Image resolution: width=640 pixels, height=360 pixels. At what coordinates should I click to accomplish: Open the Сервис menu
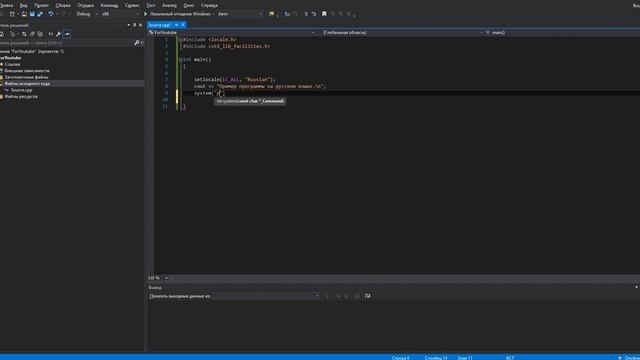coord(132,5)
